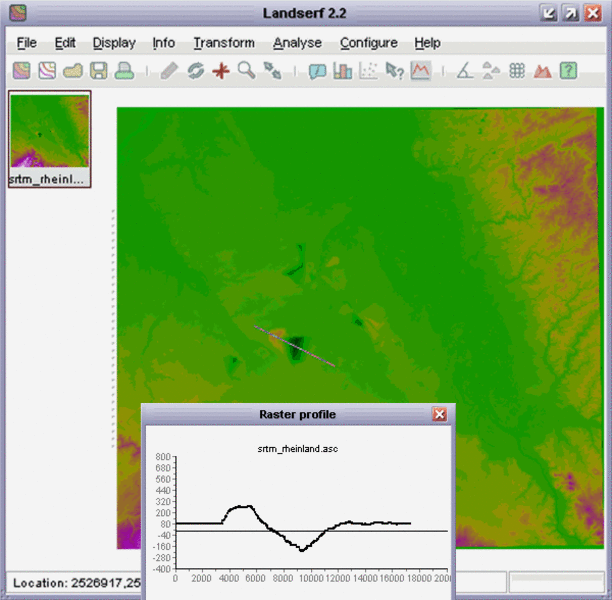This screenshot has height=600, width=612.
Task: Click the pencil edit toolbar icon
Action: pyautogui.click(x=170, y=71)
